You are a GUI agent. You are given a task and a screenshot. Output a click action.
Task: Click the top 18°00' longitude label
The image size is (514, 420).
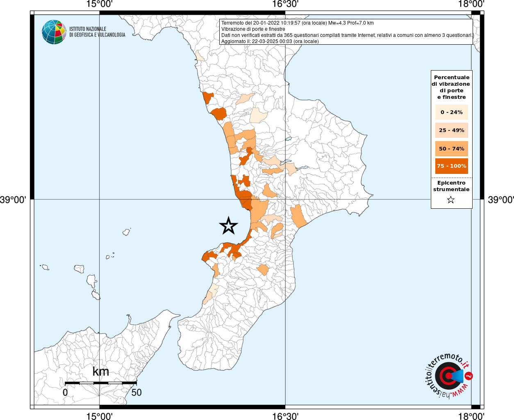click(x=471, y=5)
